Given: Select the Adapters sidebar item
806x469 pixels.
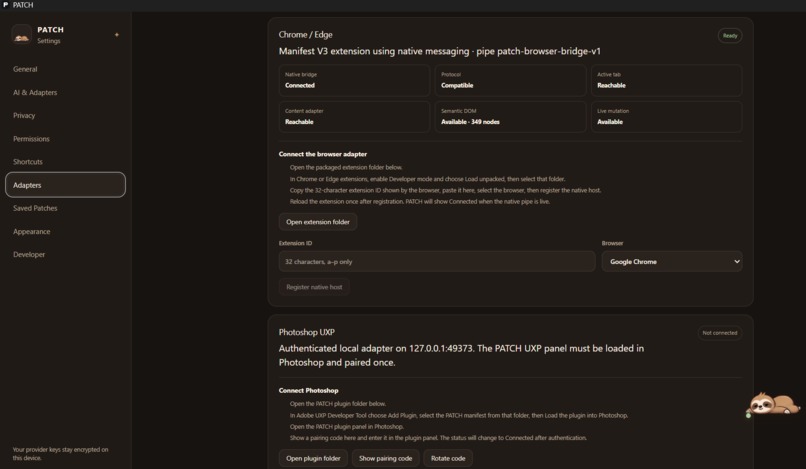Looking at the screenshot, I should coord(65,185).
